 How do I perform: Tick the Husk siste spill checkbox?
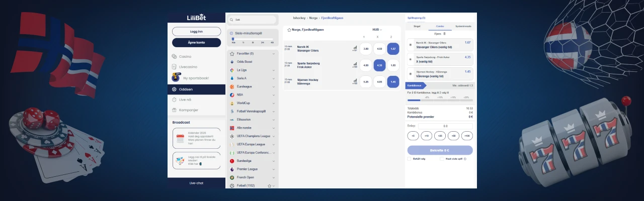tap(442, 159)
